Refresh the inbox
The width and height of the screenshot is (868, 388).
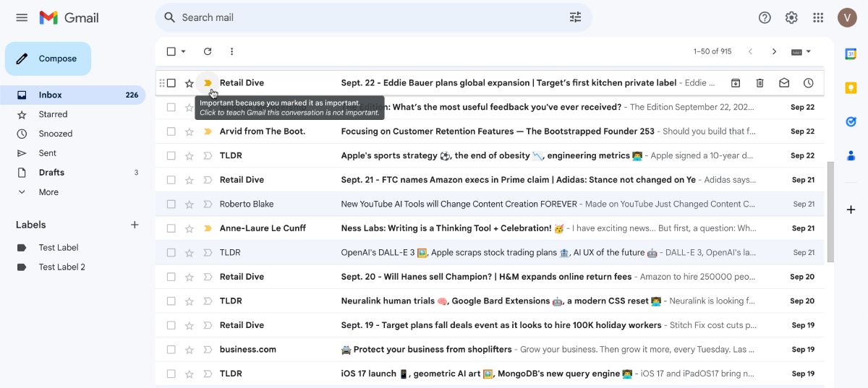[x=208, y=51]
